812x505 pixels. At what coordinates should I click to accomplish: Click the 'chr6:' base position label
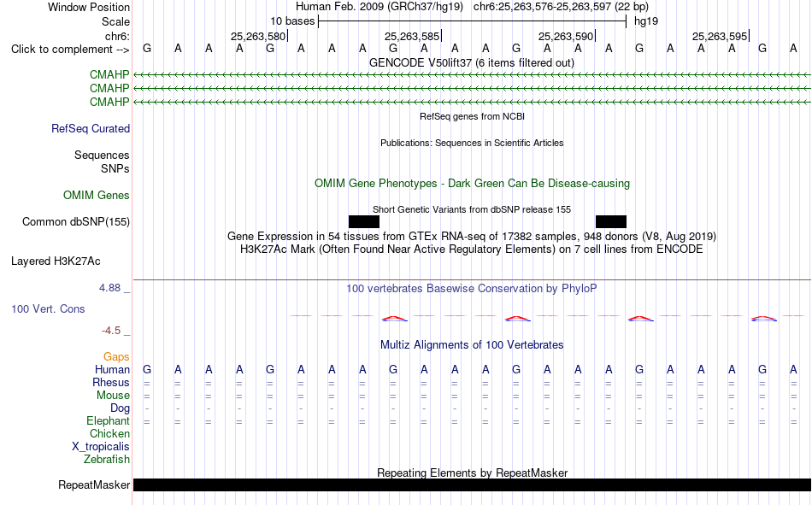click(117, 36)
